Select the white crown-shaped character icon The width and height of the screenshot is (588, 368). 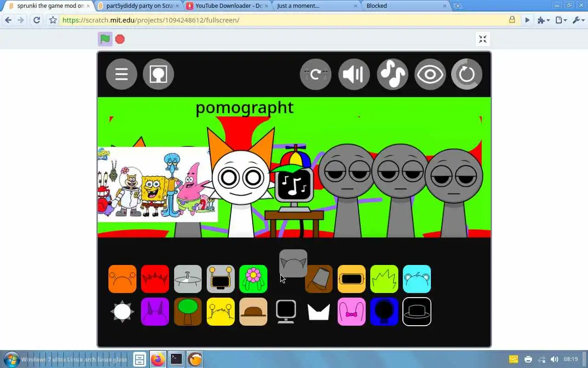pos(319,311)
